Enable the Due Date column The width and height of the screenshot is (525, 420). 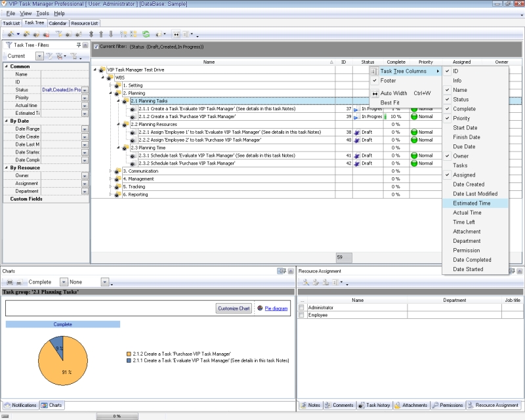[x=475, y=147]
